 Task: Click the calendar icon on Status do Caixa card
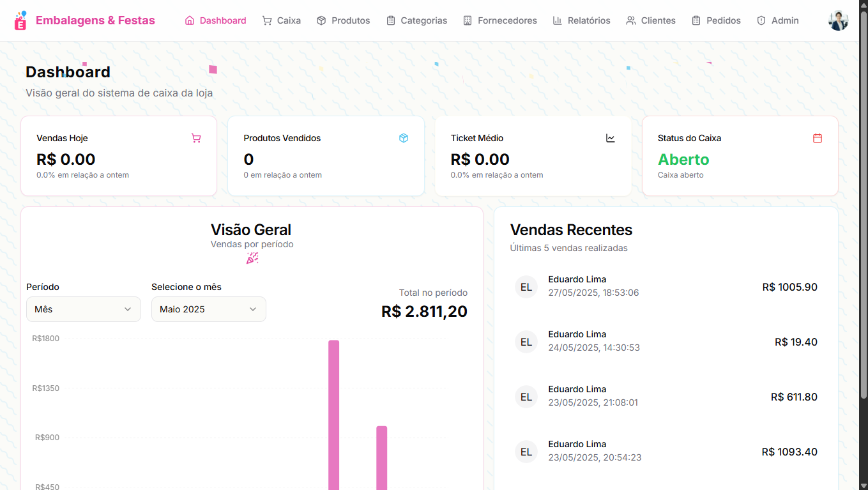817,137
